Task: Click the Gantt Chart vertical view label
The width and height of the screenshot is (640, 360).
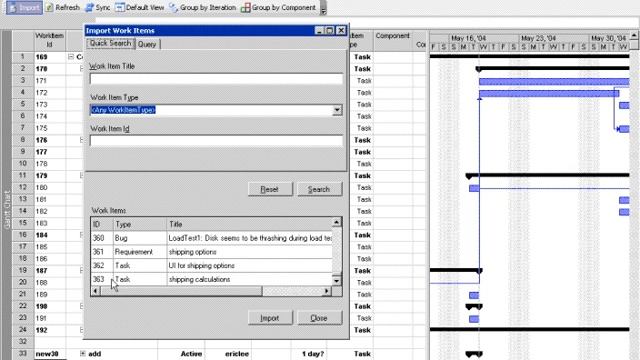Action: (x=7, y=210)
